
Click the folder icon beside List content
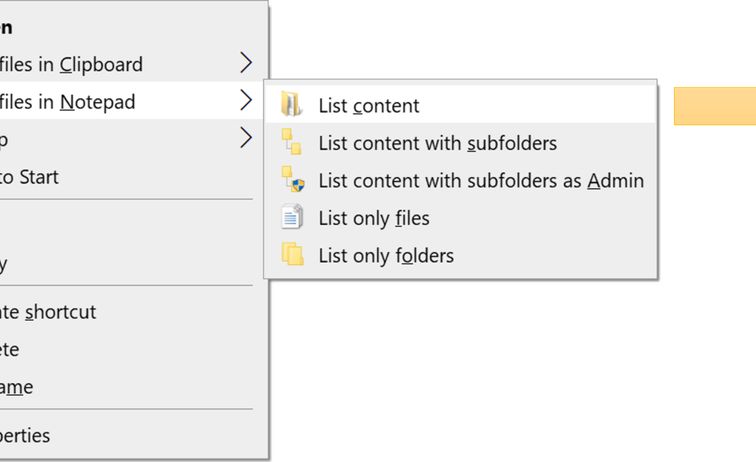(x=291, y=105)
